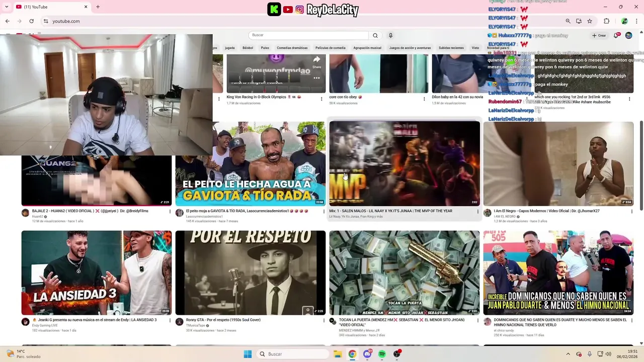View site information for youtube.com

46,21
